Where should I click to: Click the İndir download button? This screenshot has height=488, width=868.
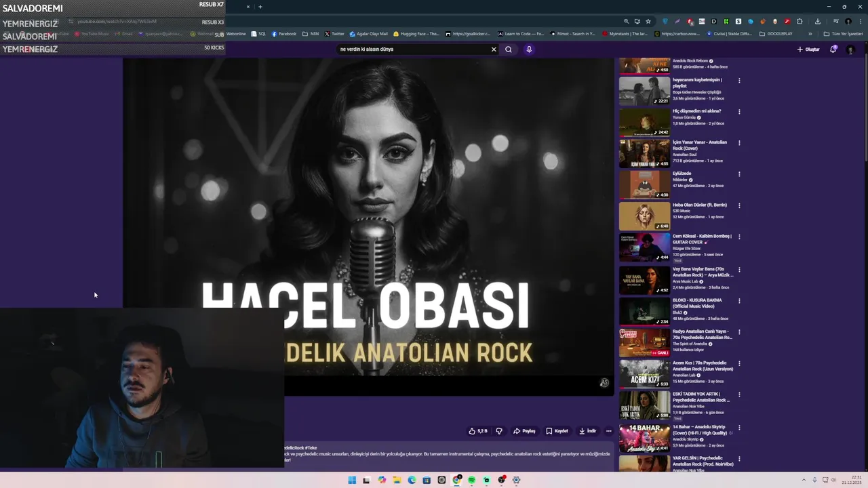[587, 431]
